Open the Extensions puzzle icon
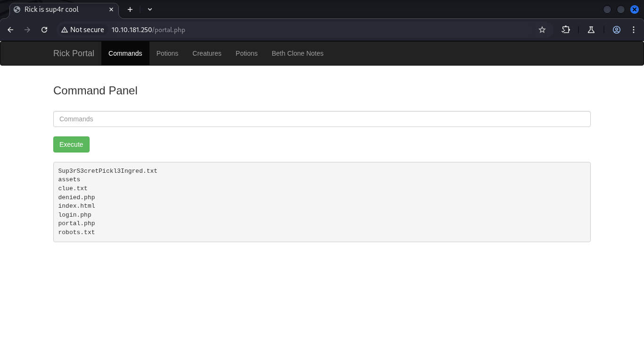The width and height of the screenshot is (644, 346). pyautogui.click(x=566, y=30)
